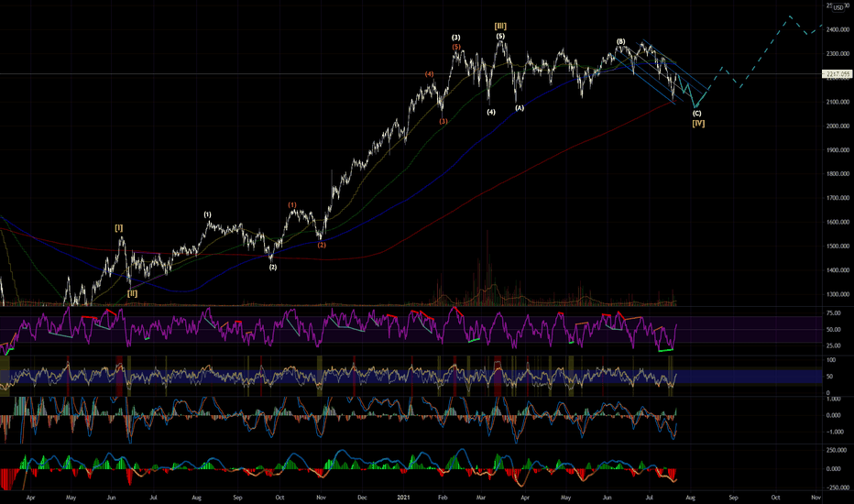Click the 2400.000 price axis label
The width and height of the screenshot is (854, 504).
click(x=838, y=29)
